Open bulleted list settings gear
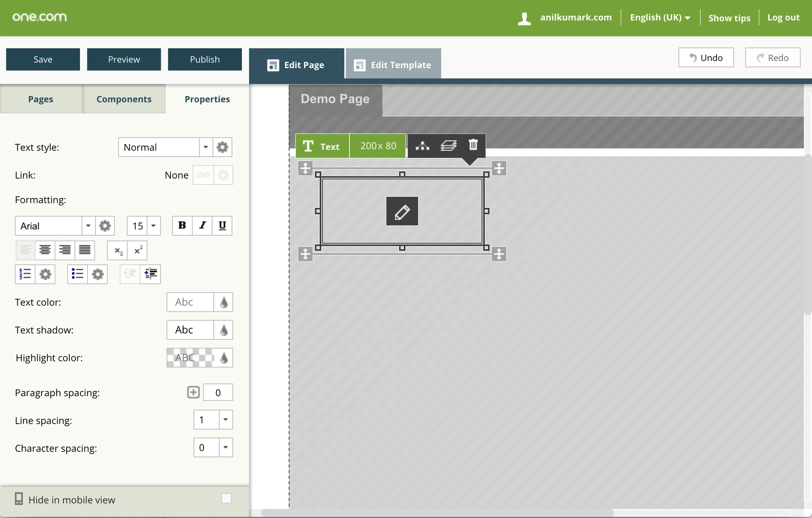The image size is (812, 518). [98, 274]
